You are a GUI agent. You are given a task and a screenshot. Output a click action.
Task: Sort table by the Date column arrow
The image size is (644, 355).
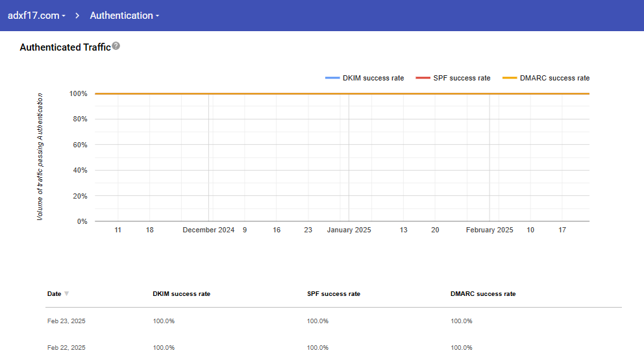(x=66, y=294)
